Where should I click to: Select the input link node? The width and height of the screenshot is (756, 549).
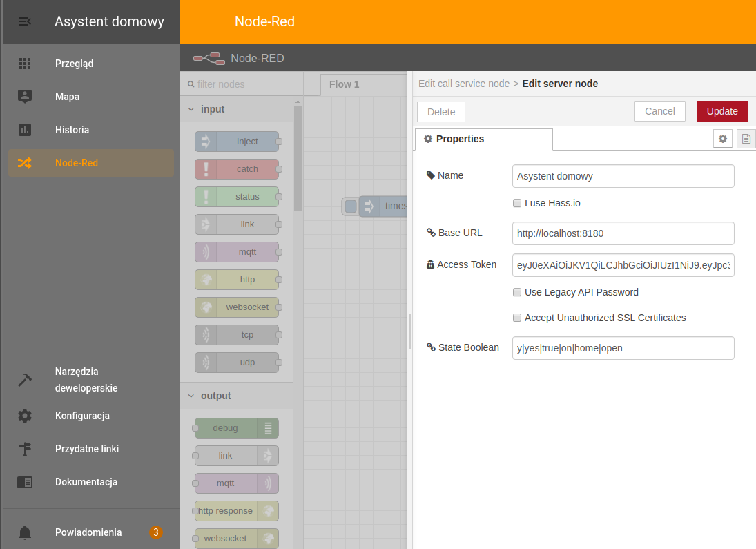[x=237, y=224]
